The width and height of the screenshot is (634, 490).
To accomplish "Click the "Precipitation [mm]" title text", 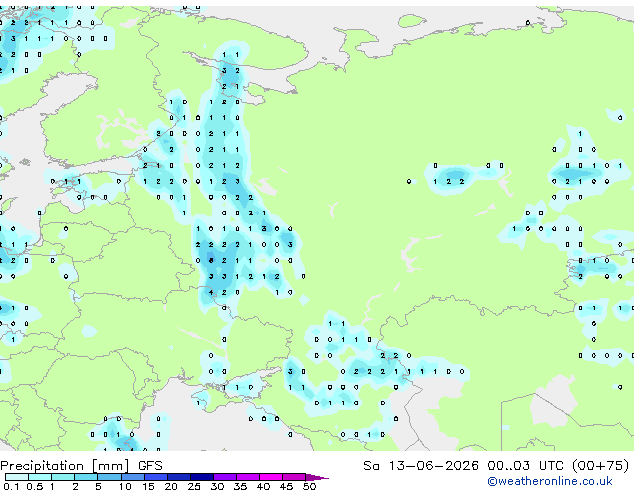I will click(x=65, y=466).
